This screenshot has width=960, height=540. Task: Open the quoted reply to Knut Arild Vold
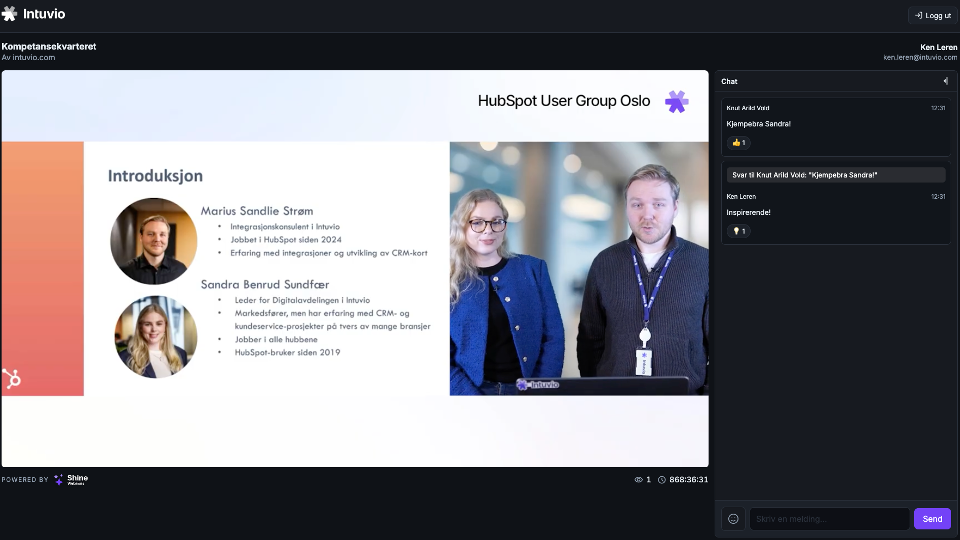[836, 175]
